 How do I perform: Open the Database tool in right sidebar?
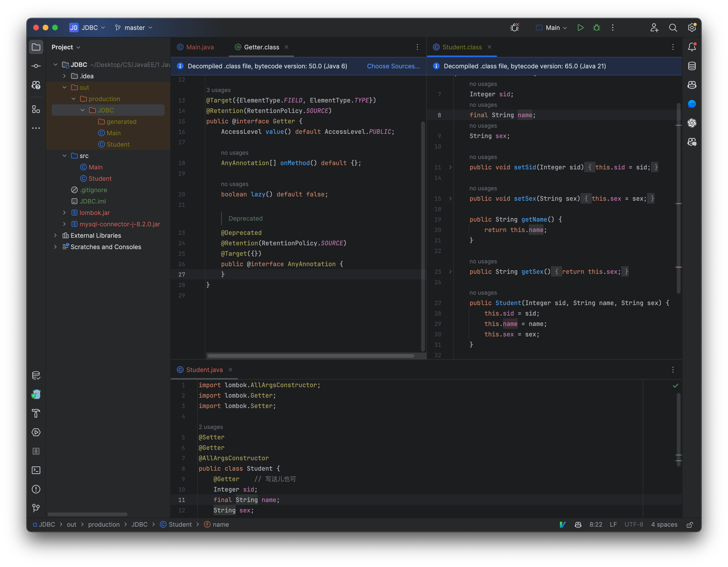click(692, 66)
